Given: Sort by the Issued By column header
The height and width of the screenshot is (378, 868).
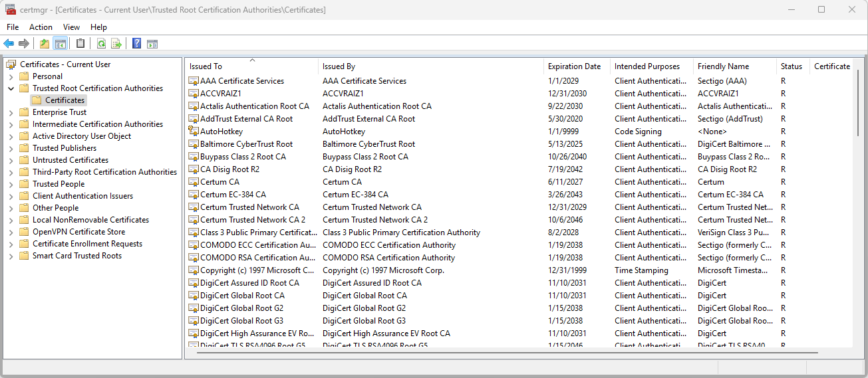Looking at the screenshot, I should (430, 66).
